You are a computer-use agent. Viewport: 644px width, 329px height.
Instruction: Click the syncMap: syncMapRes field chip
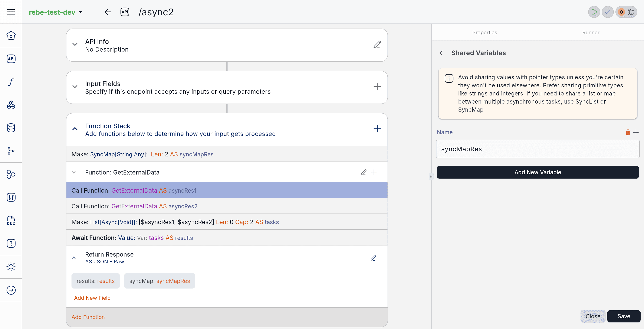coord(160,281)
